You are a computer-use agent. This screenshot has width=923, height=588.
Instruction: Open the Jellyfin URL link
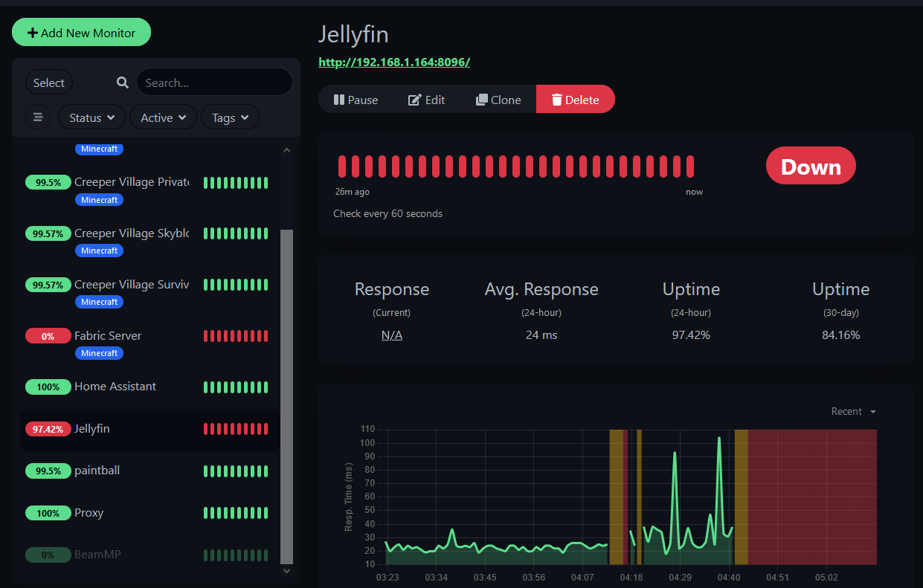(x=394, y=62)
